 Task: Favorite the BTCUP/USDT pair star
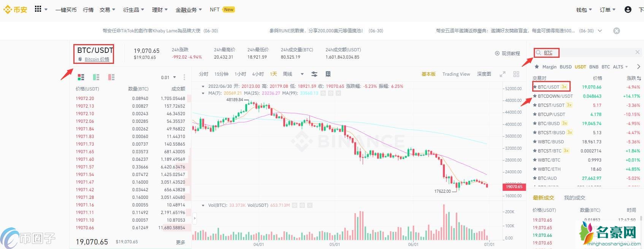(x=535, y=114)
